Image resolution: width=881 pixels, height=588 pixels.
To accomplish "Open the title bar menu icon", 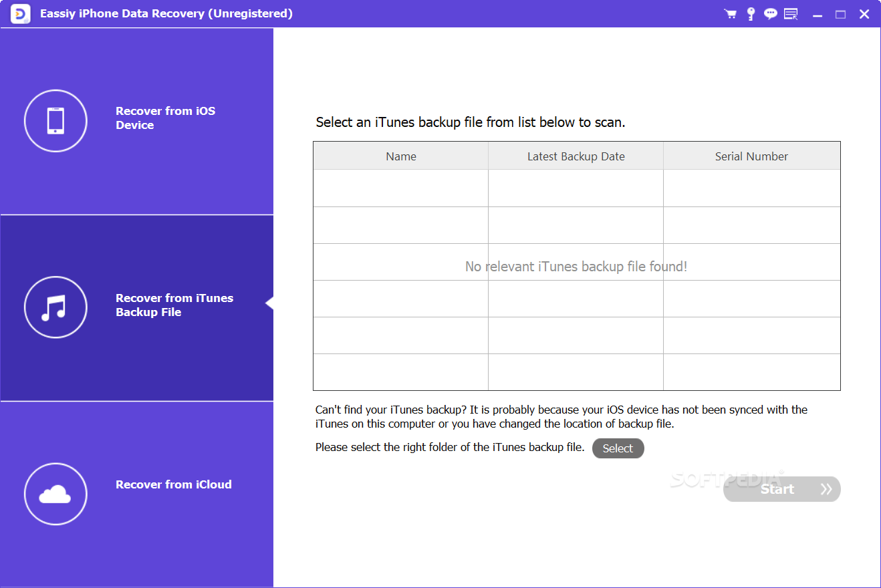I will tap(791, 14).
